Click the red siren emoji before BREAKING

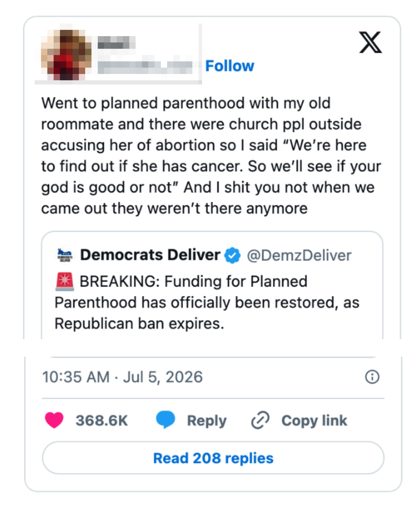click(x=65, y=281)
